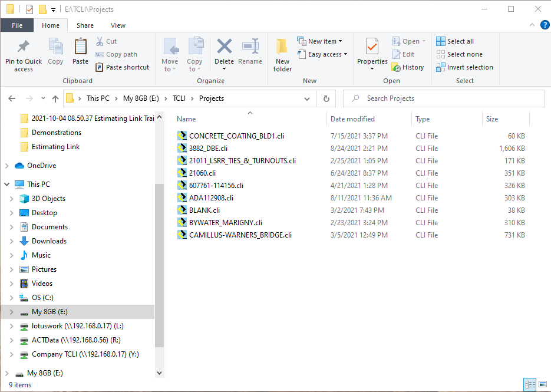Sort by Type column header
The height and width of the screenshot is (392, 551).
click(x=447, y=119)
